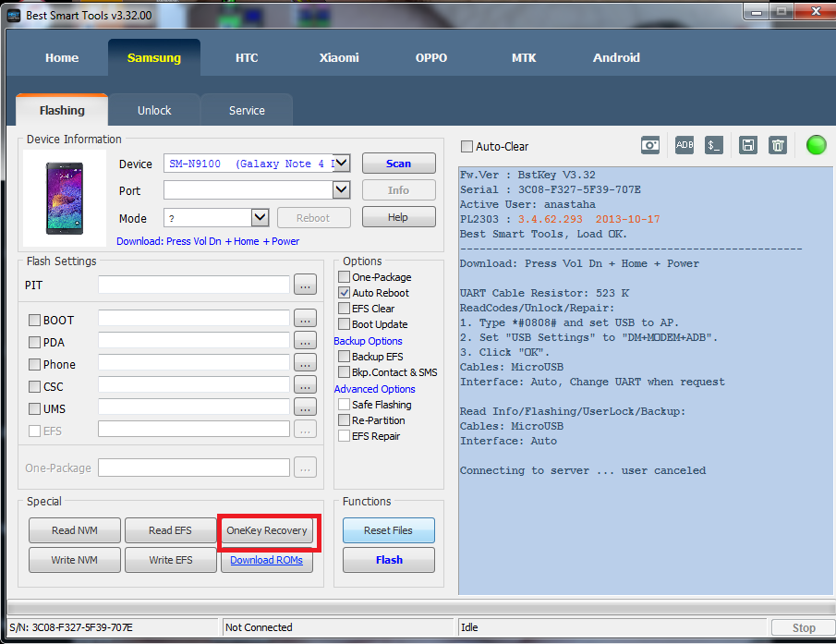Start flashing with Flash button
This screenshot has width=836, height=644.
pos(389,560)
